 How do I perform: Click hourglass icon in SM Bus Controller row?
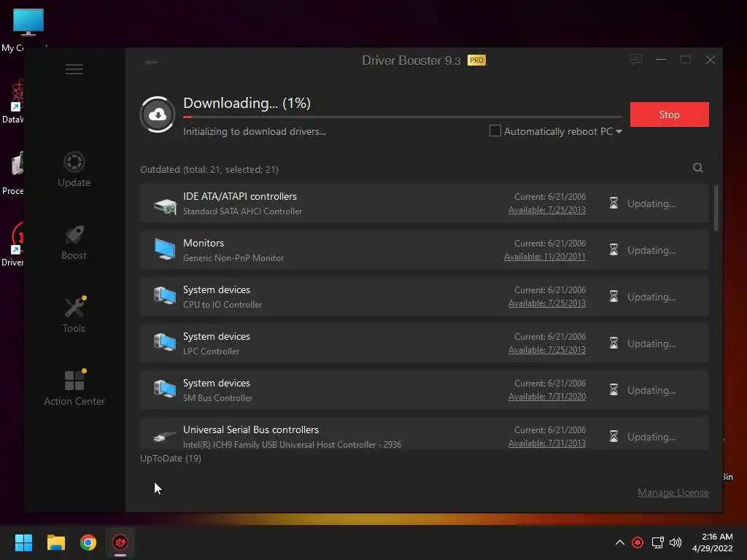[614, 390]
